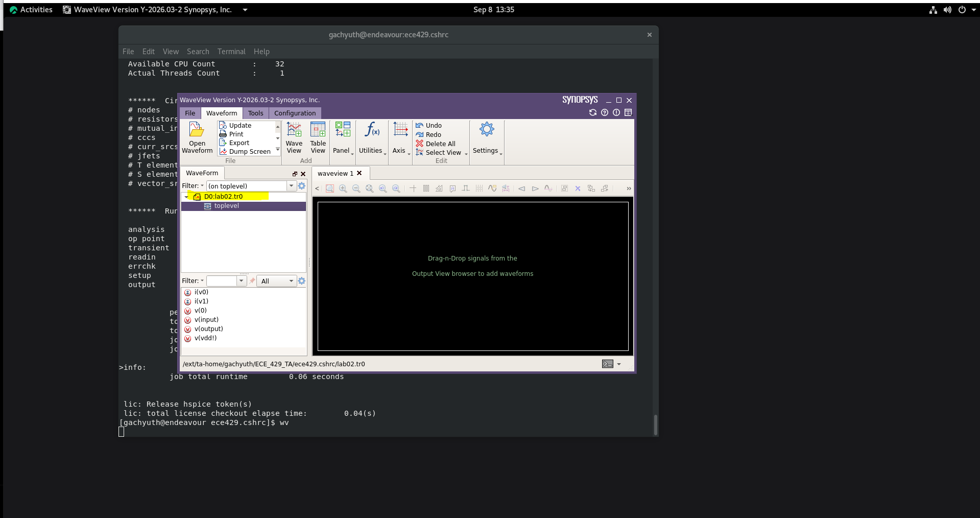Click the Settings gear icon in ribbon
Screen dimensions: 980x518
coord(487,129)
